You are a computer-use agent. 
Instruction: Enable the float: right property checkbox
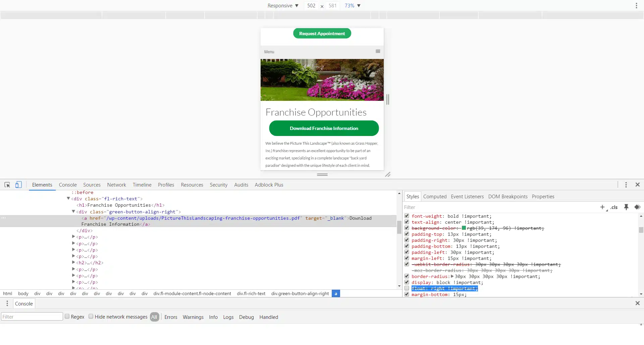407,288
